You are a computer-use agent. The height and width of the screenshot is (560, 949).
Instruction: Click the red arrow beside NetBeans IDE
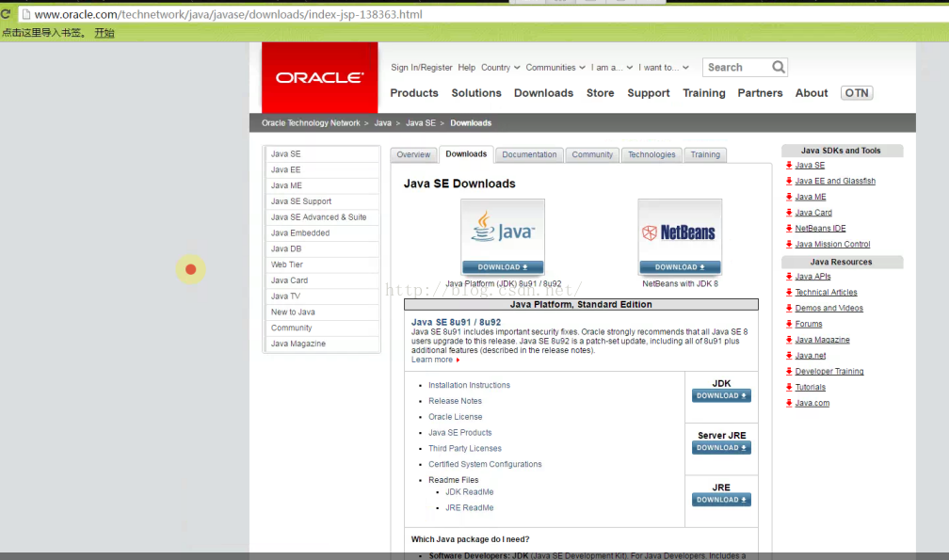click(789, 228)
